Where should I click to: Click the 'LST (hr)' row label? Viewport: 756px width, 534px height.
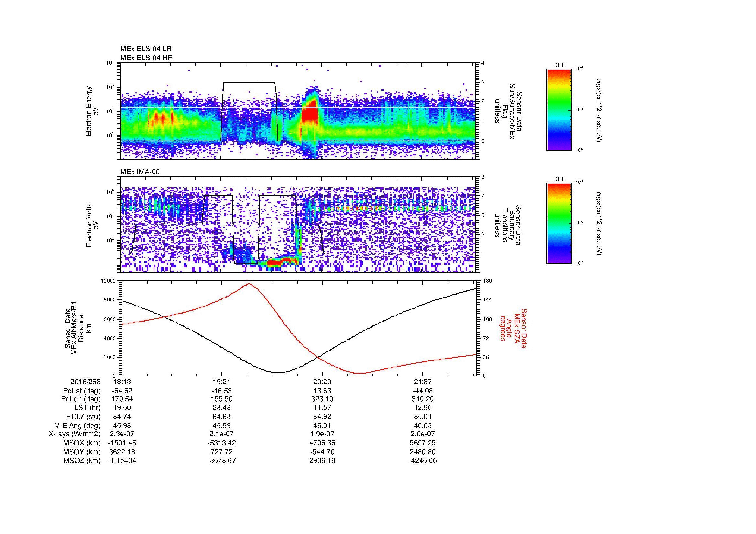[x=87, y=408]
